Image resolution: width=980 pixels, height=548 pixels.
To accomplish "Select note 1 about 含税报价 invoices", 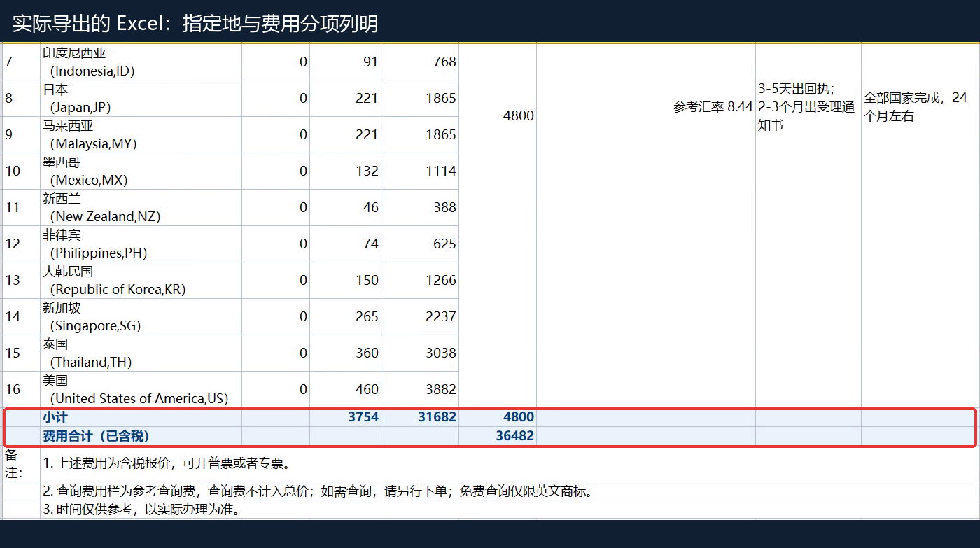I will click(x=510, y=463).
